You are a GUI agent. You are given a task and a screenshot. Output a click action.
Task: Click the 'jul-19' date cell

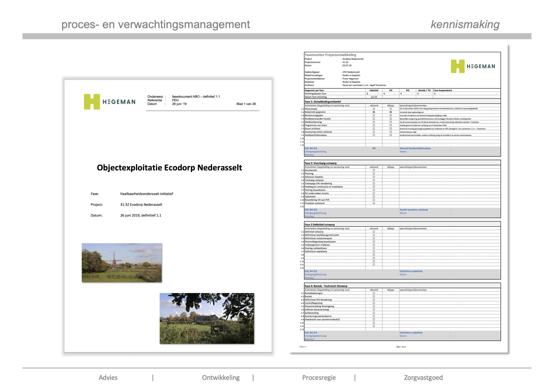(374, 97)
